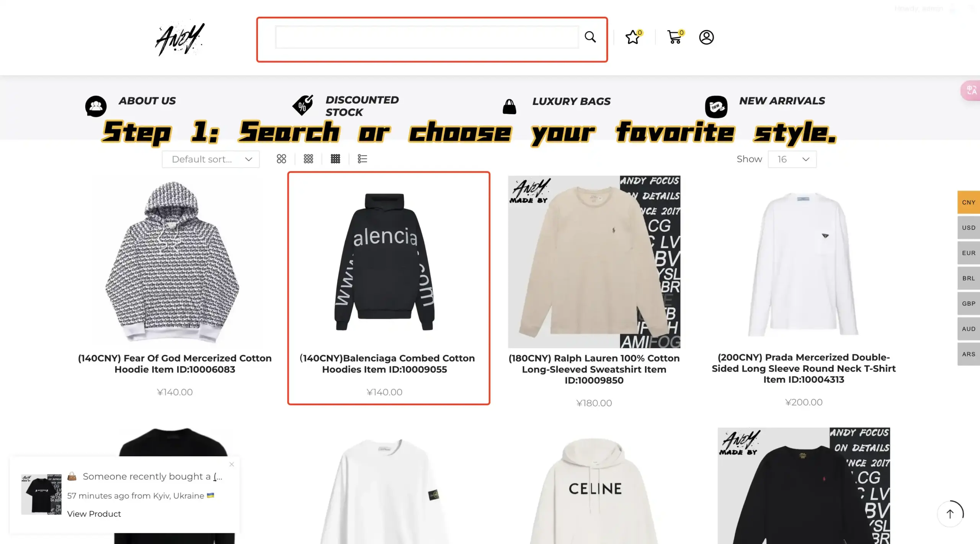The width and height of the screenshot is (980, 544).
Task: Open the shopping cart icon
Action: pyautogui.click(x=675, y=37)
